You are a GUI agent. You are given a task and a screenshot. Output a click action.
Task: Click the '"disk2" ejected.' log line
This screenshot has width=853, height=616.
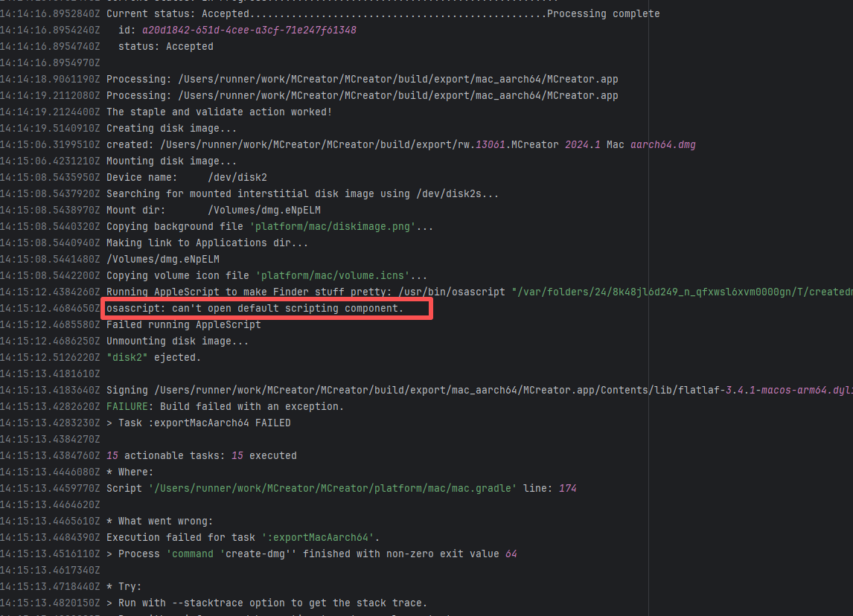[153, 357]
